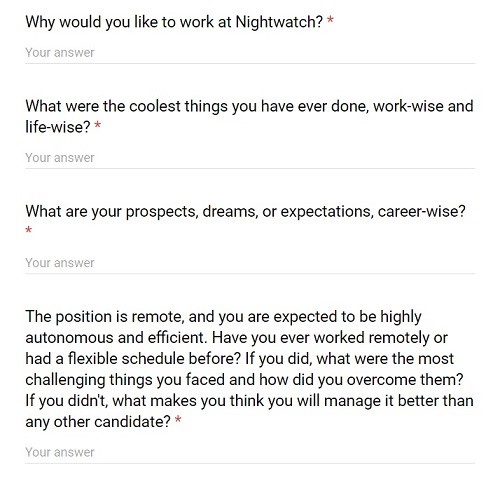Click the "autonomous and efficient" phrase

[116, 338]
